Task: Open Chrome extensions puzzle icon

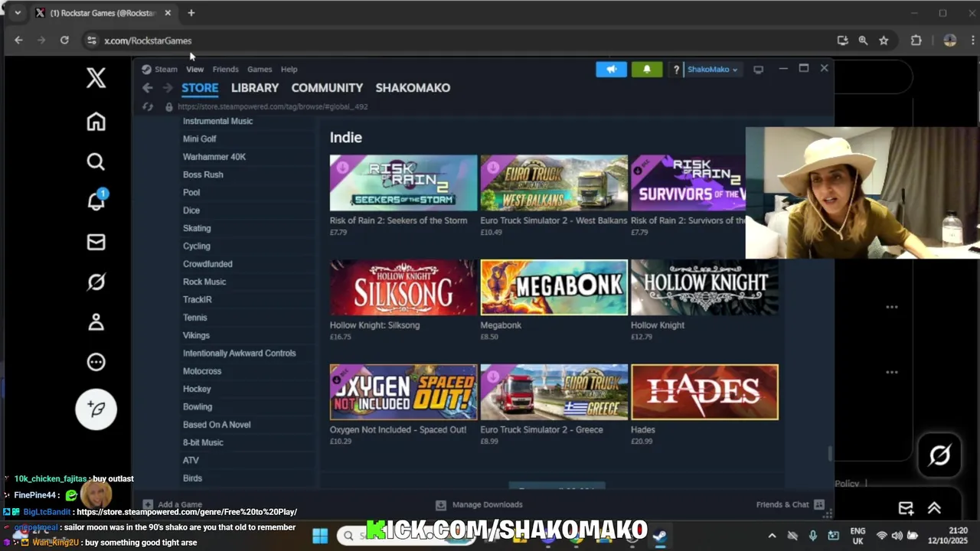Action: click(x=916, y=41)
